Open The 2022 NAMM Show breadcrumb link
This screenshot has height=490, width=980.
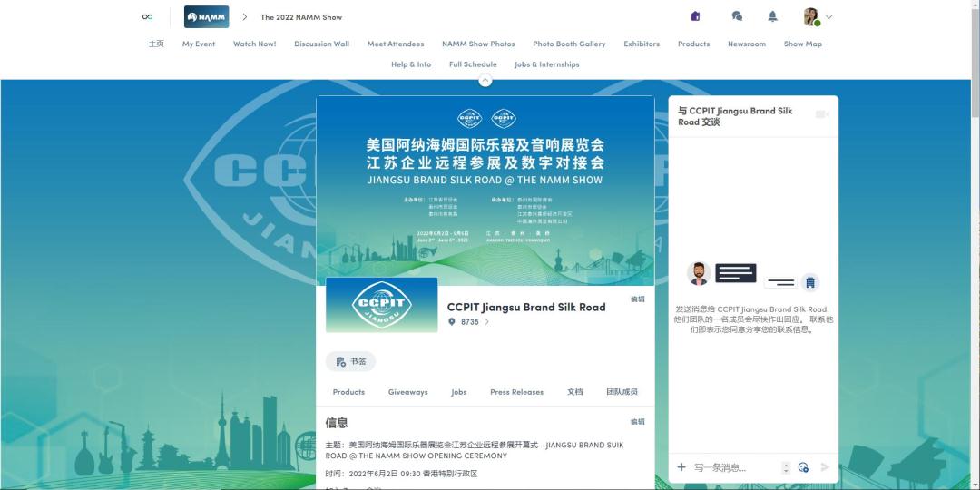301,17
